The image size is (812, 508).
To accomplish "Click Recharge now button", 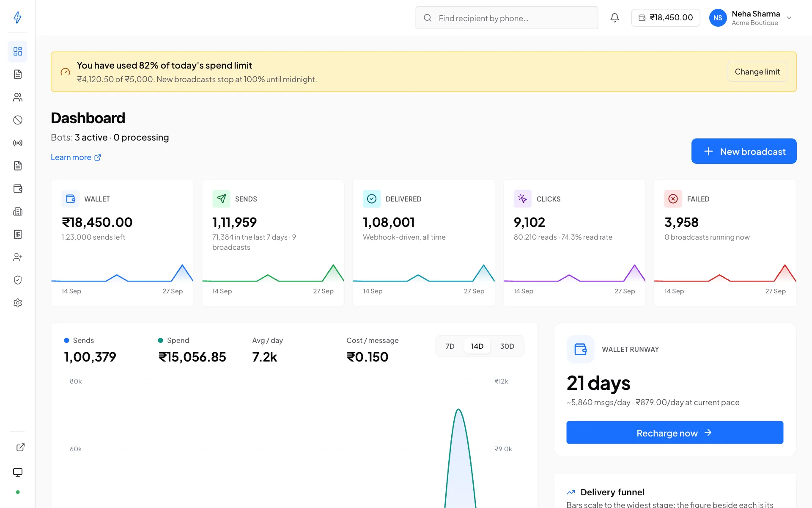I will coord(675,433).
